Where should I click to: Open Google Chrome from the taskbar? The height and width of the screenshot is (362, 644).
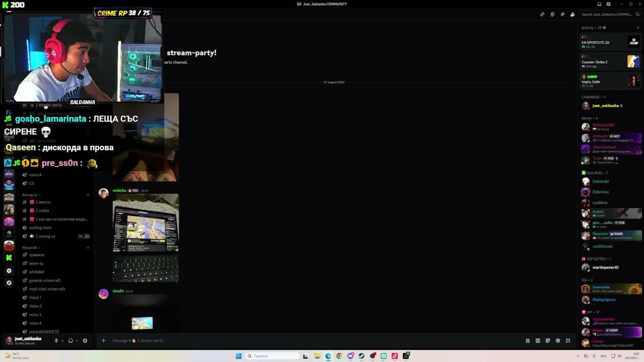pos(339,356)
